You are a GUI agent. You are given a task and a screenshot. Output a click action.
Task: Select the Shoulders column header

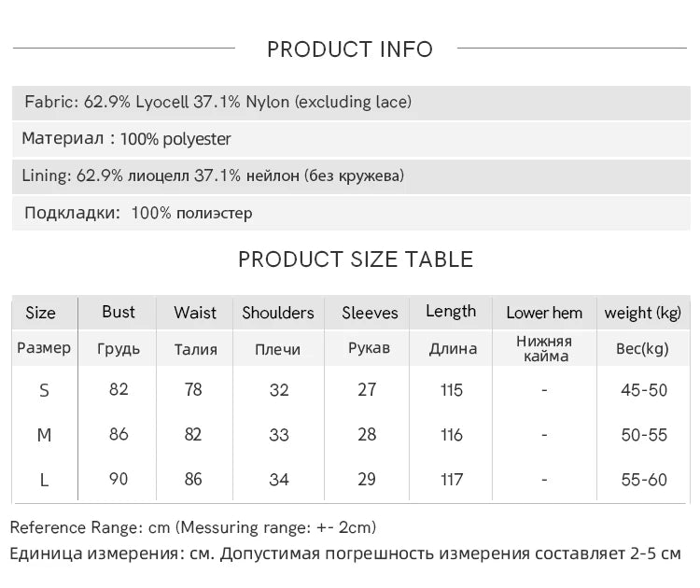pyautogui.click(x=278, y=313)
